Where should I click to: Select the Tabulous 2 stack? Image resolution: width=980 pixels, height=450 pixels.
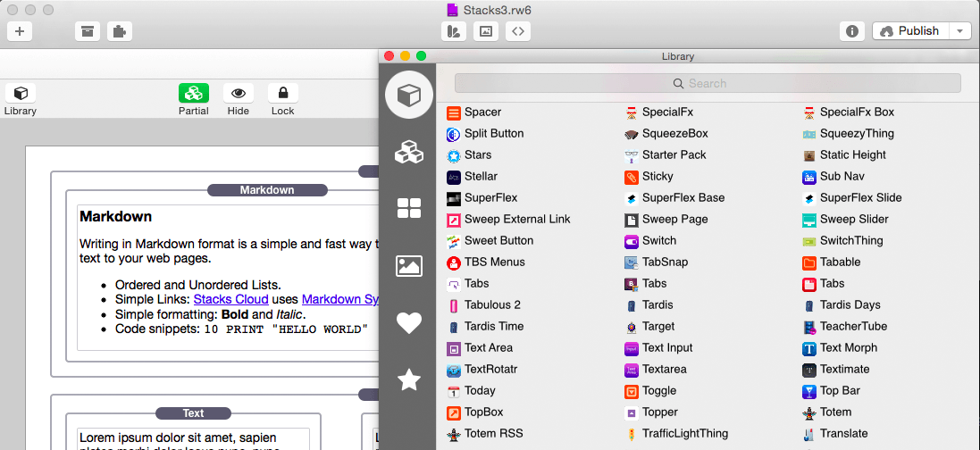point(483,305)
